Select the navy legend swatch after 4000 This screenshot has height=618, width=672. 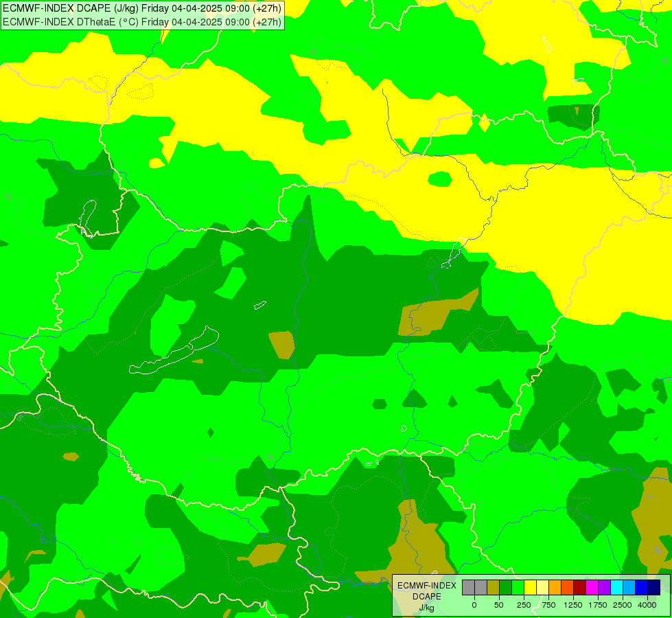point(653,588)
